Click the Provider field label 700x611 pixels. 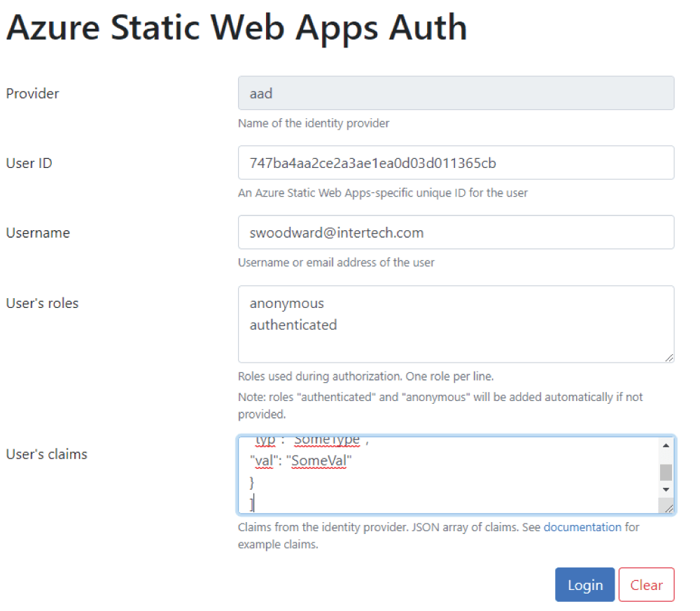coord(33,93)
